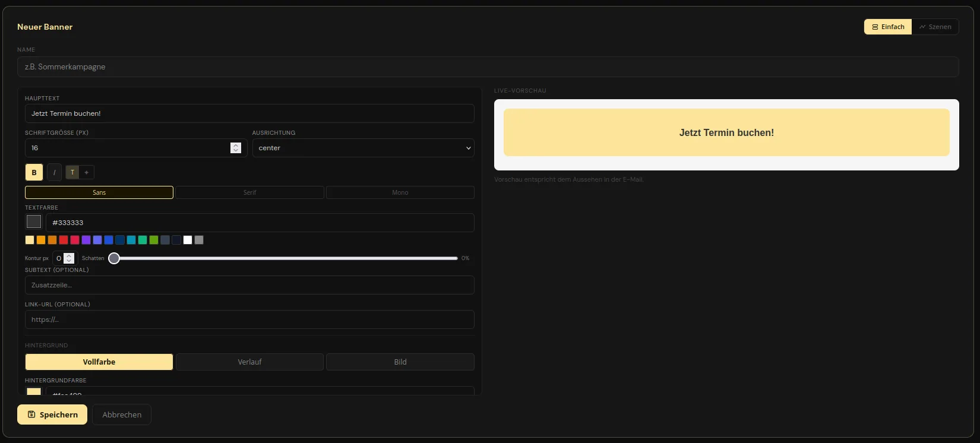The height and width of the screenshot is (443, 980).
Task: Focus the Haupttext input field
Action: [249, 113]
